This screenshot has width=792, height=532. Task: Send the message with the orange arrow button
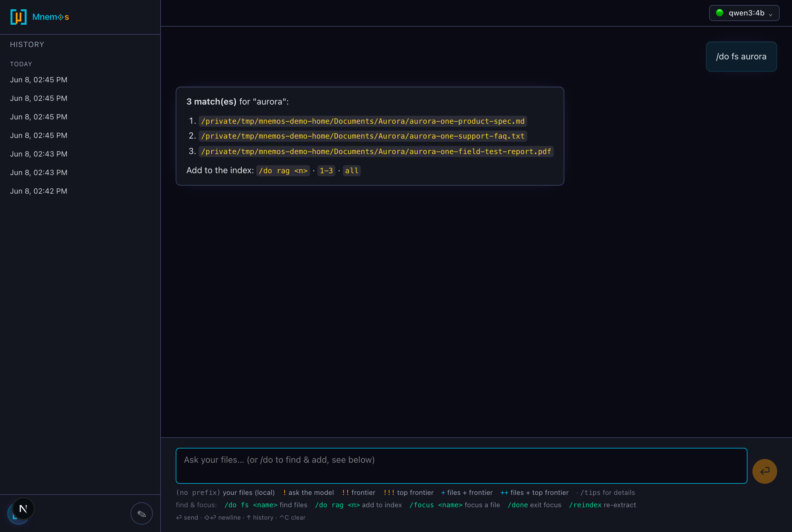(x=764, y=471)
